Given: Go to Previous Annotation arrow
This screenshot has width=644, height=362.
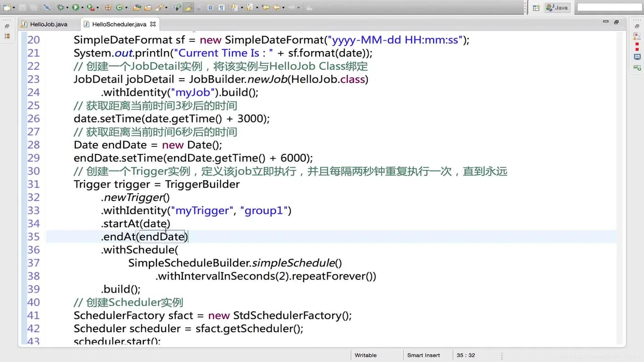Looking at the screenshot, I should point(249,7).
